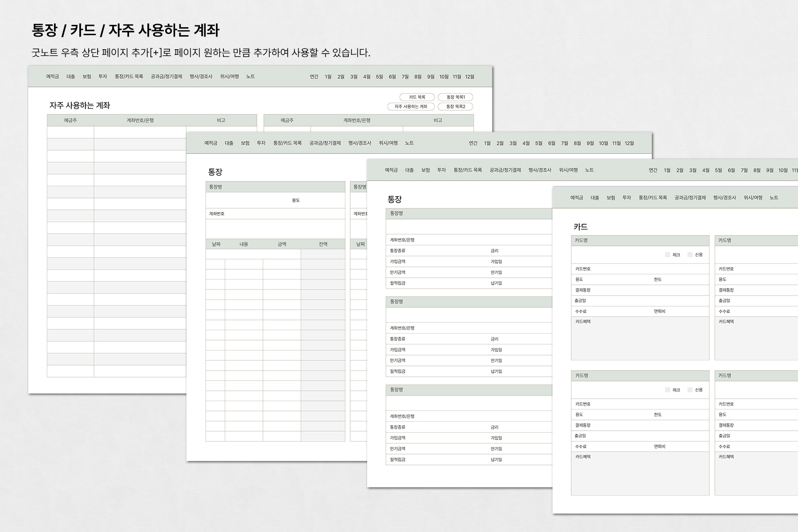Screen dimensions: 798x532
Task: Select the 자주 사용하는 계좌 button
Action: (411, 106)
